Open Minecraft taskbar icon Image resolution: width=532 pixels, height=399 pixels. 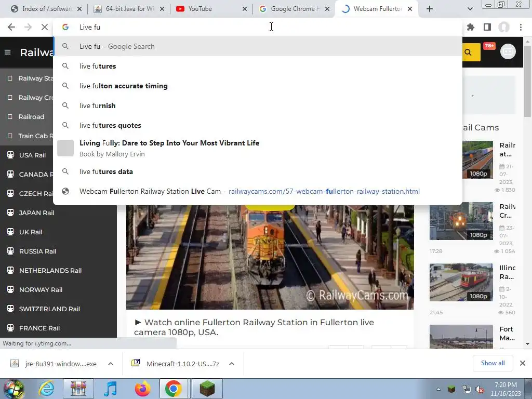(x=207, y=389)
